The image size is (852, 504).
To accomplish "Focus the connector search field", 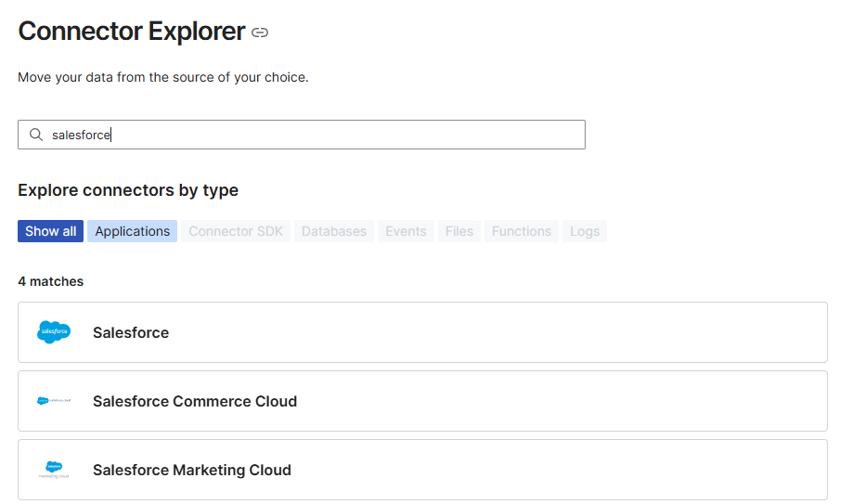I will tap(316, 135).
